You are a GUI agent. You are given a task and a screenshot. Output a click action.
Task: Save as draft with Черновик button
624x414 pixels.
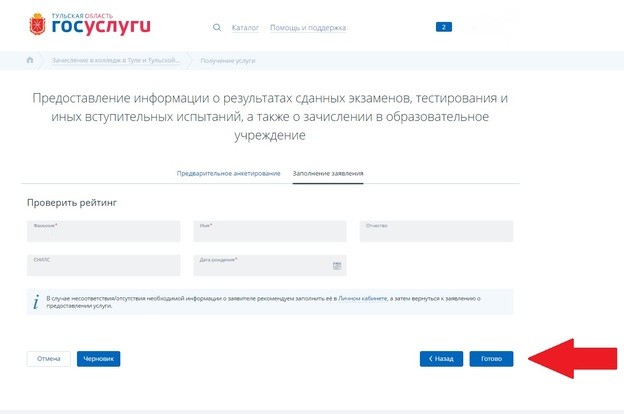click(x=98, y=359)
